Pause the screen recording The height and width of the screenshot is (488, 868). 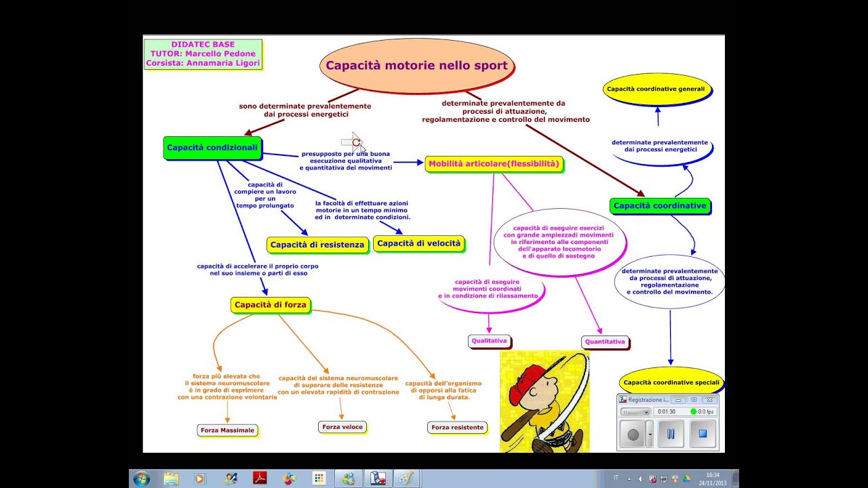tap(671, 434)
